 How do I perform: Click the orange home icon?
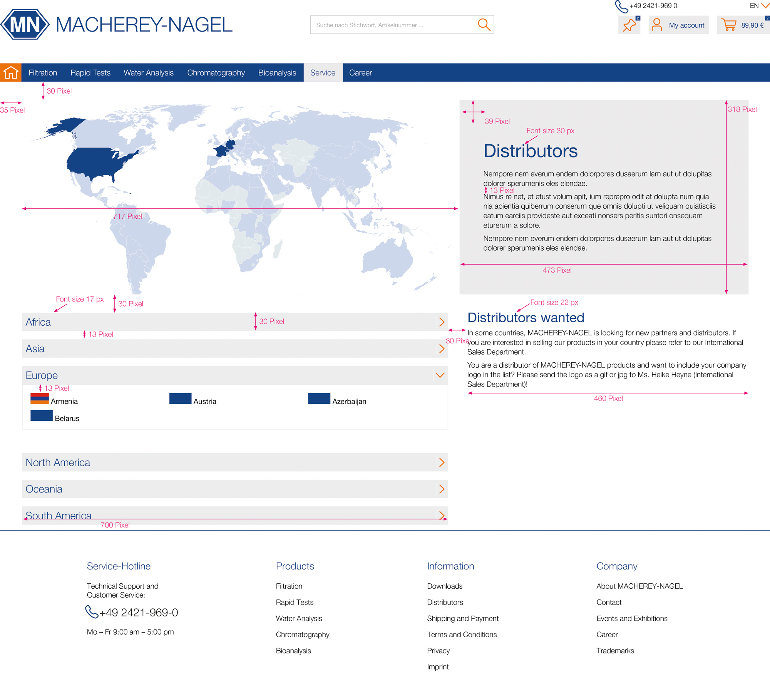(x=11, y=72)
